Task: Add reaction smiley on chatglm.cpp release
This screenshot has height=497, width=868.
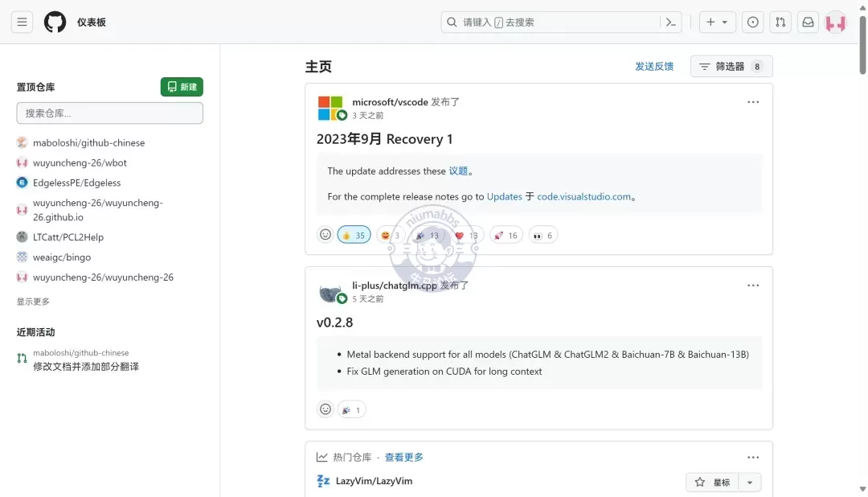Action: [x=325, y=409]
